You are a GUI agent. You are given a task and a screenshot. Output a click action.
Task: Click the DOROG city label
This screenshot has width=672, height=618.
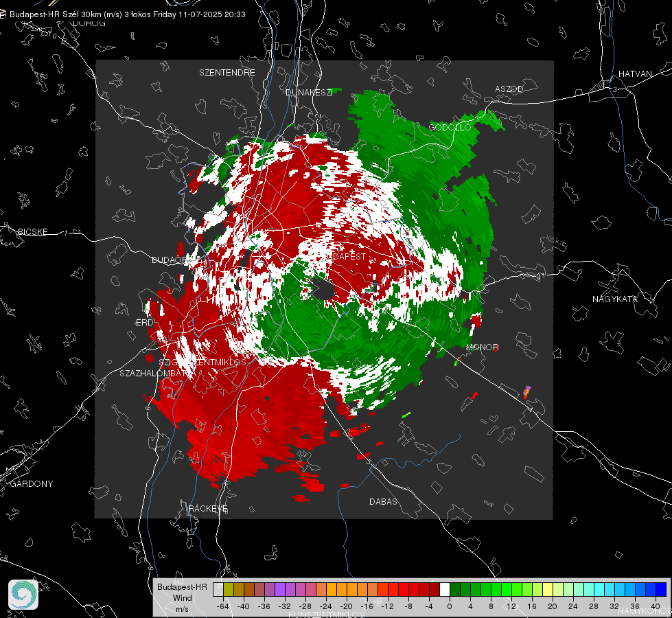coord(89,23)
